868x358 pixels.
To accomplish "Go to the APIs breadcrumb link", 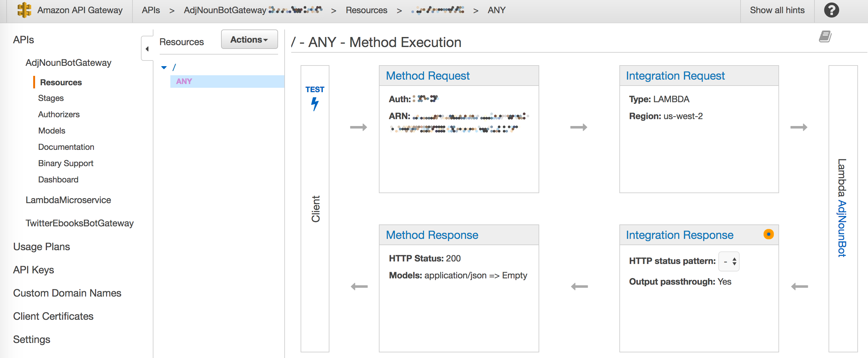I will point(151,10).
